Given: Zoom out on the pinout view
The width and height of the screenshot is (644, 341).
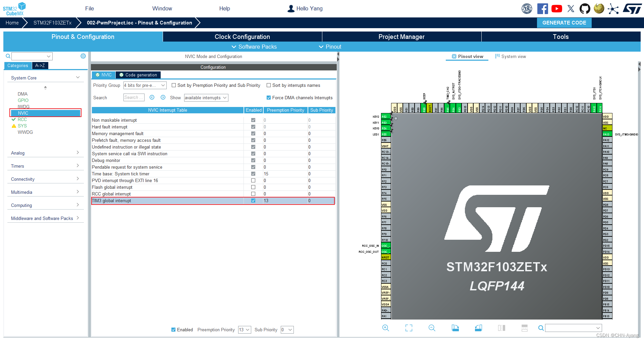Looking at the screenshot, I should (x=432, y=328).
